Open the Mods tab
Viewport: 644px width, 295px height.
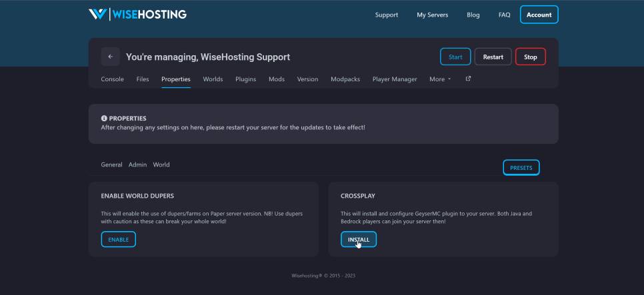click(277, 79)
